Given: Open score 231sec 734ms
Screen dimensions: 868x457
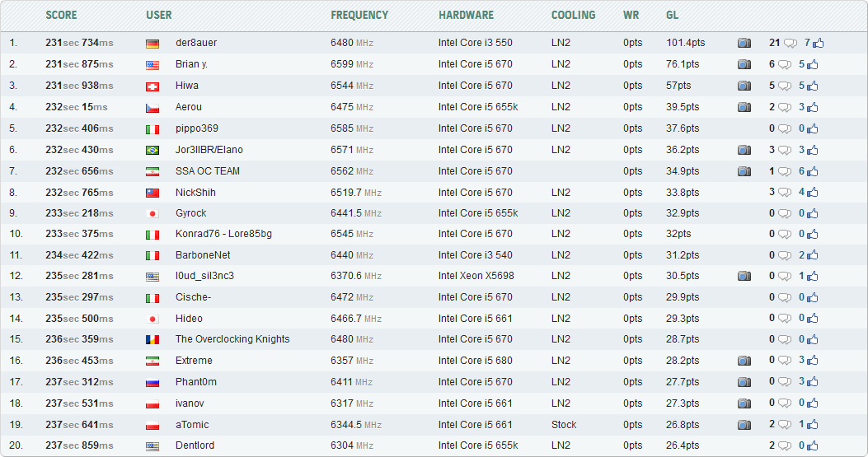Looking at the screenshot, I should tap(79, 43).
